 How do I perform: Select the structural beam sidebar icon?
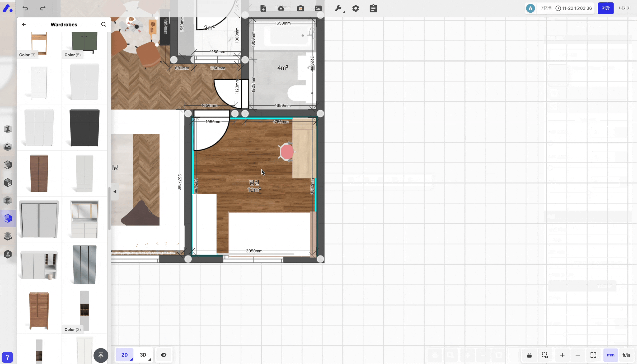pos(8,129)
